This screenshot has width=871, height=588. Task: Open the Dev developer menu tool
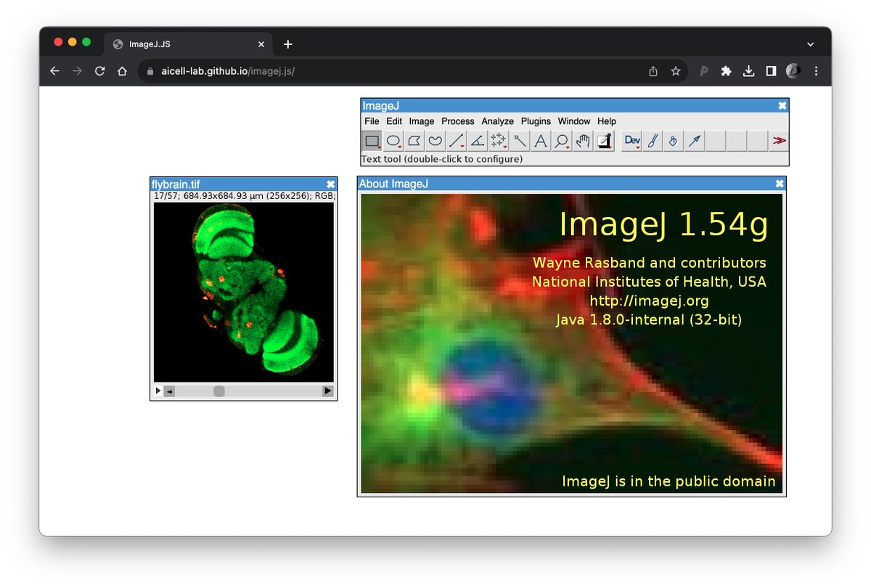(632, 141)
